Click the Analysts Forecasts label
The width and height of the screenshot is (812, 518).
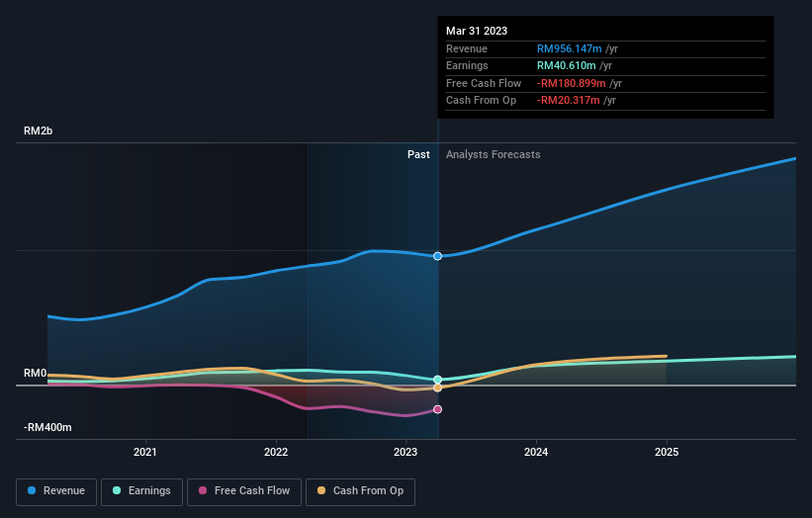[493, 154]
